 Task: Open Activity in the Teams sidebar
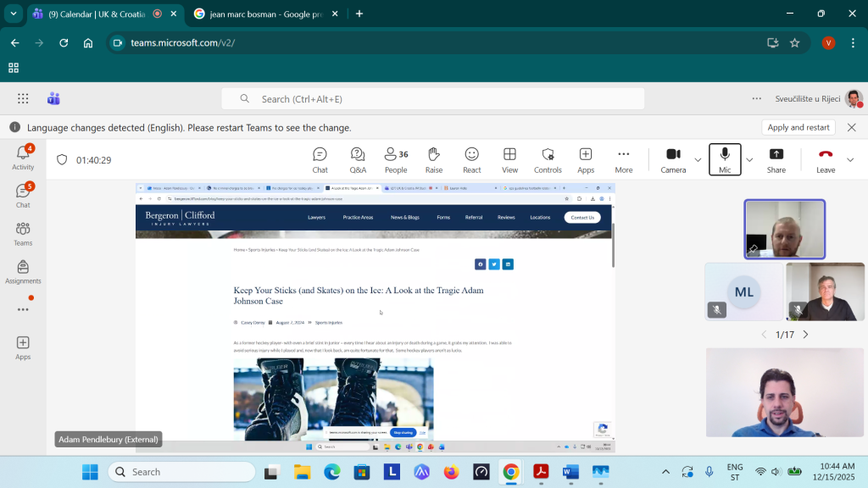[23, 158]
